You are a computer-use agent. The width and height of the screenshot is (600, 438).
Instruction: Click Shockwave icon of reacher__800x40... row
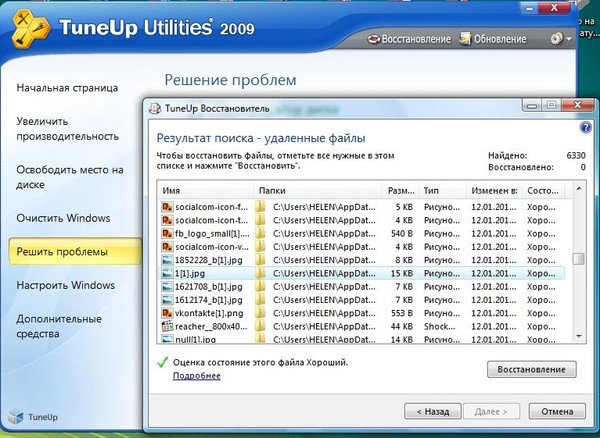point(167,327)
